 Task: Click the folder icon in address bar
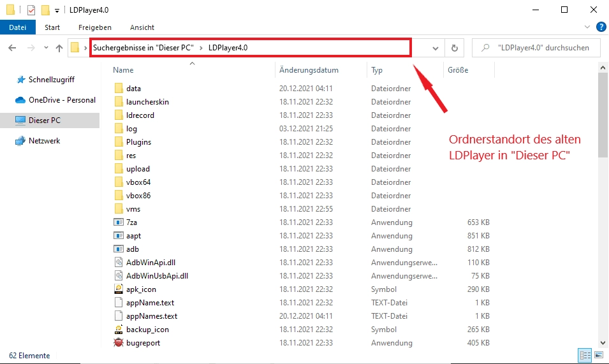(x=75, y=48)
